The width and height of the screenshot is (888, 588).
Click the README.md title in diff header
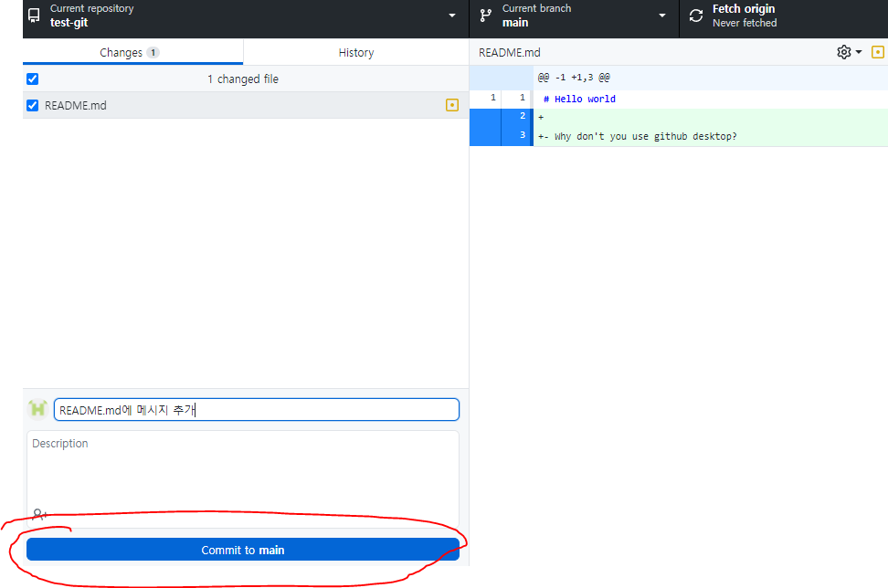click(x=509, y=53)
